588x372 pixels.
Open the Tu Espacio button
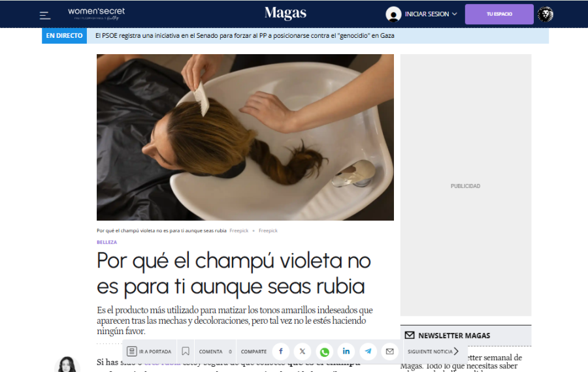click(499, 14)
